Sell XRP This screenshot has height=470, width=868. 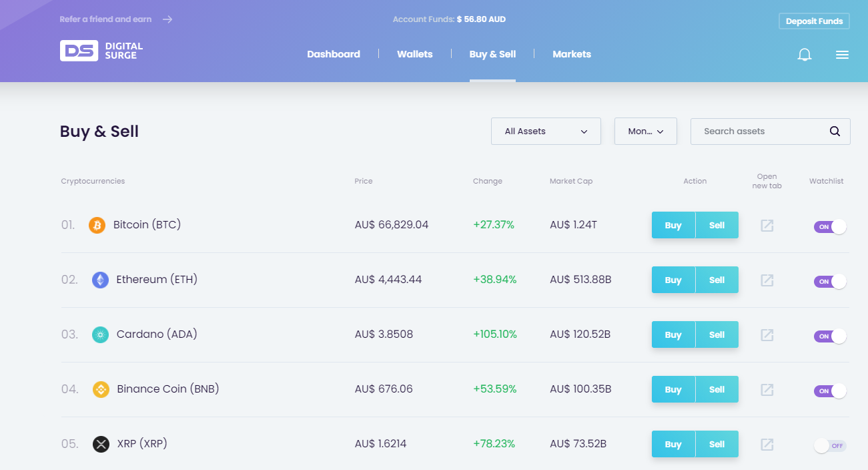click(x=717, y=444)
